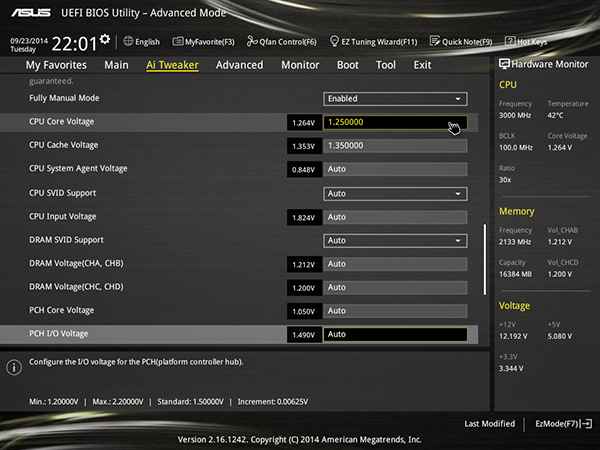The width and height of the screenshot is (600, 450).
Task: Click the PCH I/O Voltage field
Action: click(x=395, y=334)
